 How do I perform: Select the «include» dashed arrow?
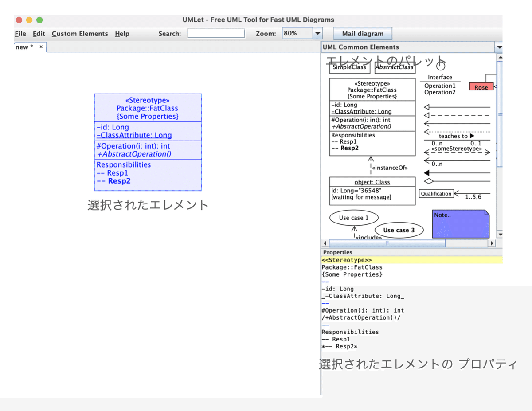click(x=354, y=232)
